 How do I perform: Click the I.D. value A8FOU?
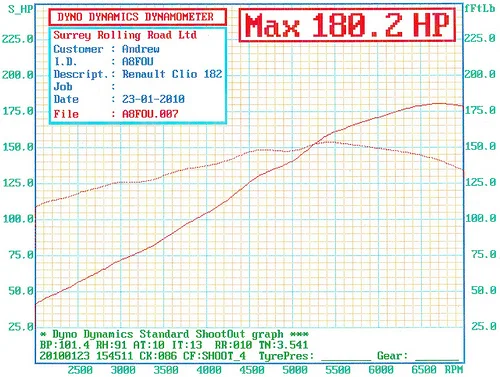click(138, 61)
